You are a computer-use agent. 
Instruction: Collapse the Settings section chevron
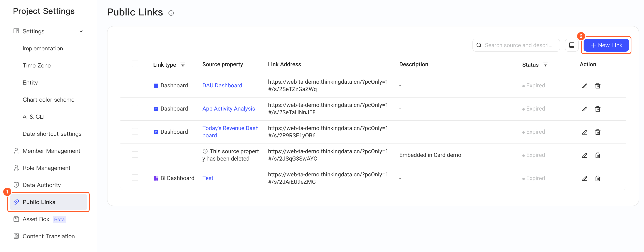[81, 31]
